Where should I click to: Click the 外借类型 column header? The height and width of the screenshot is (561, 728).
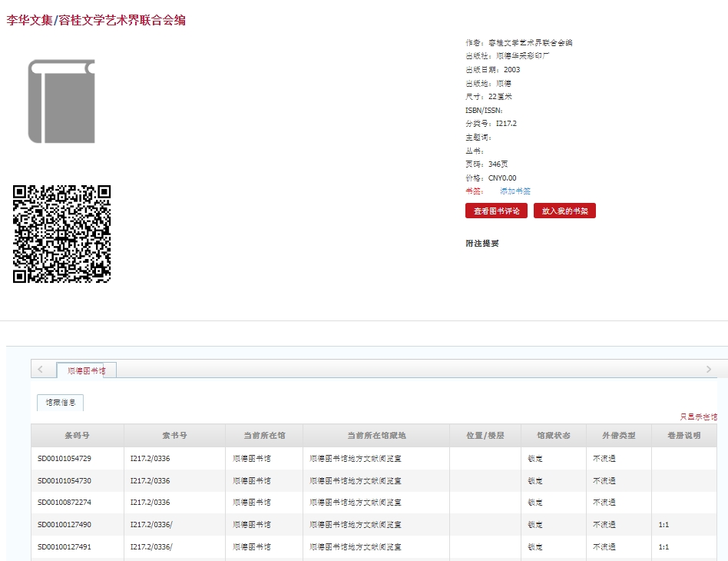[618, 436]
